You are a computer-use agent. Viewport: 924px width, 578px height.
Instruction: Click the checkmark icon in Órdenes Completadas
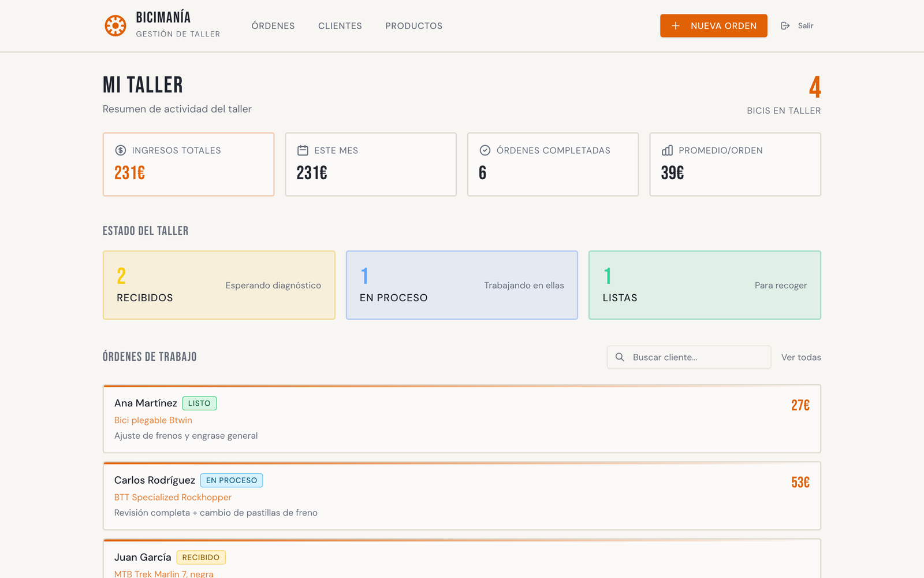pyautogui.click(x=485, y=150)
